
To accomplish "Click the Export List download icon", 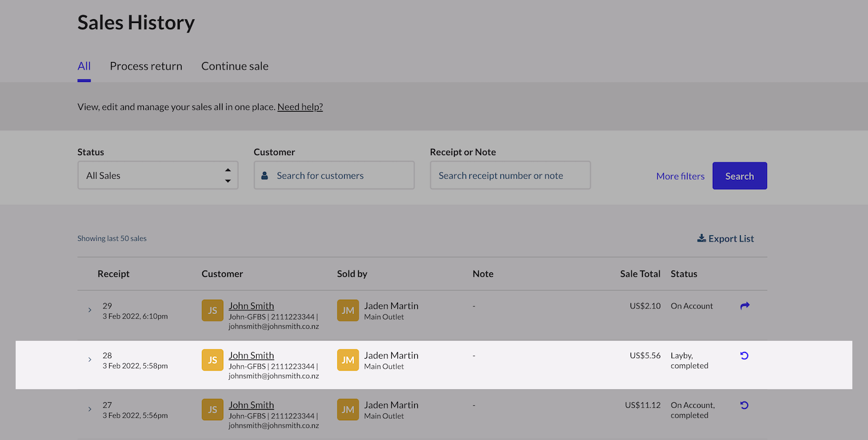I will click(701, 238).
